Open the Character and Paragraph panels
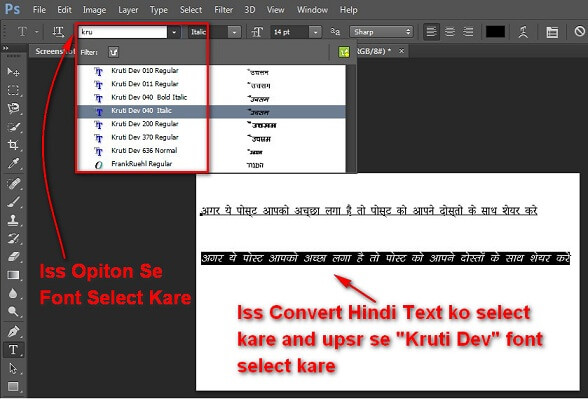The image size is (588, 399). (x=552, y=32)
